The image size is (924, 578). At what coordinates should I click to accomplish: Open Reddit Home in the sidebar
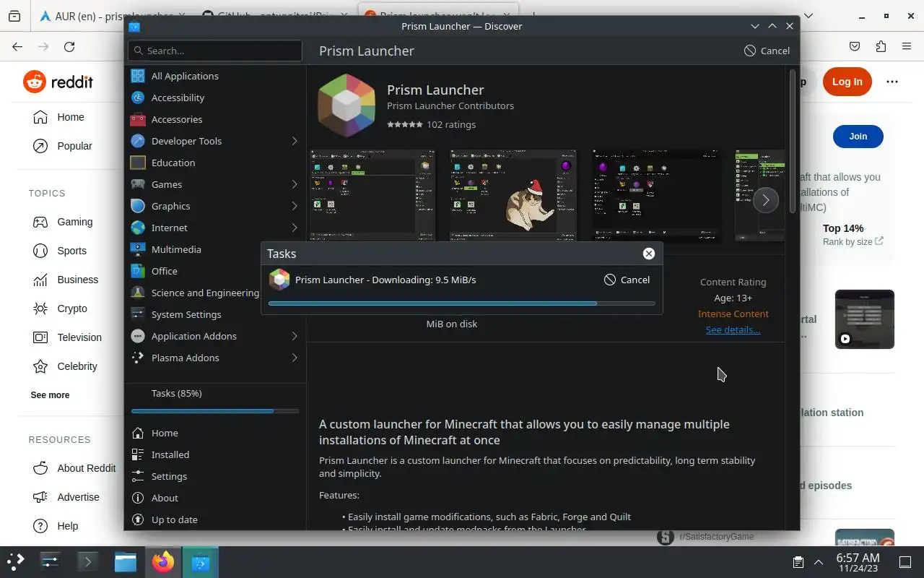[60, 117]
